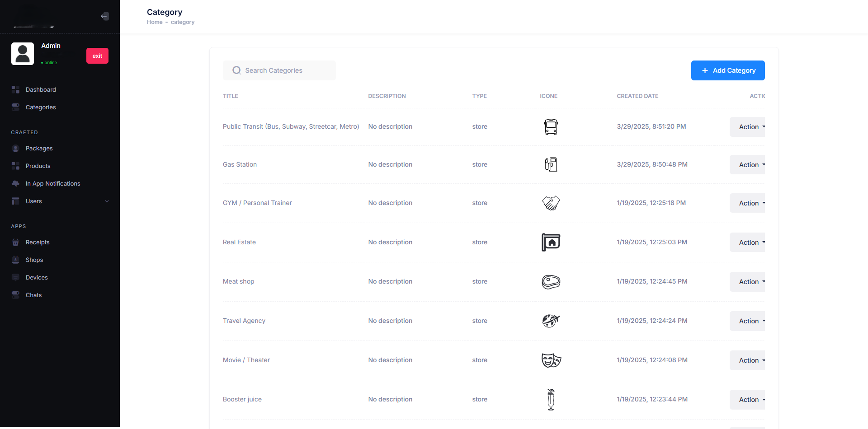Open the Receipts page in sidebar
868x429 pixels.
[38, 242]
